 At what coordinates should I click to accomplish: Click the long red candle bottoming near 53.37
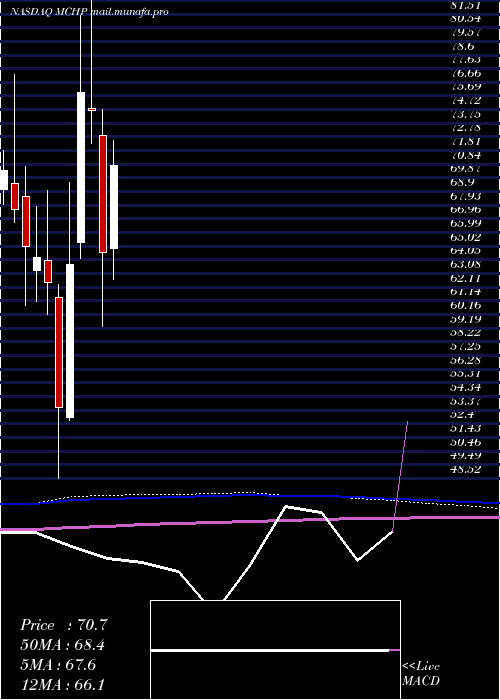coord(59,352)
